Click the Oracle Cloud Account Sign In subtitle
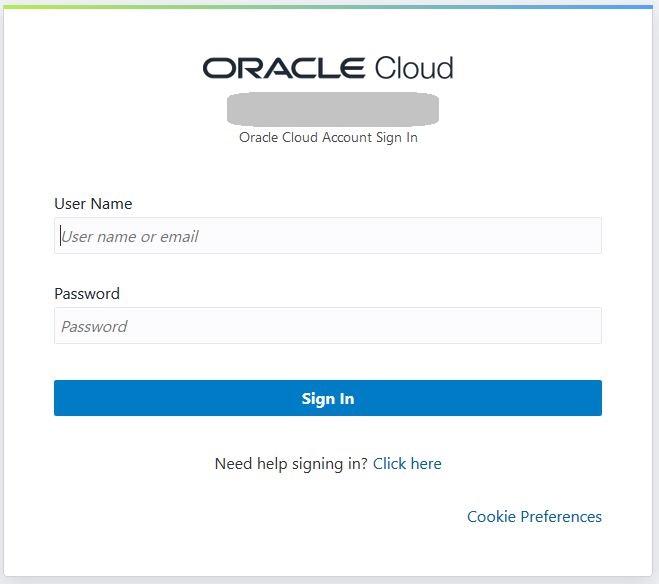Screen dimensions: 659x584 tap(328, 137)
